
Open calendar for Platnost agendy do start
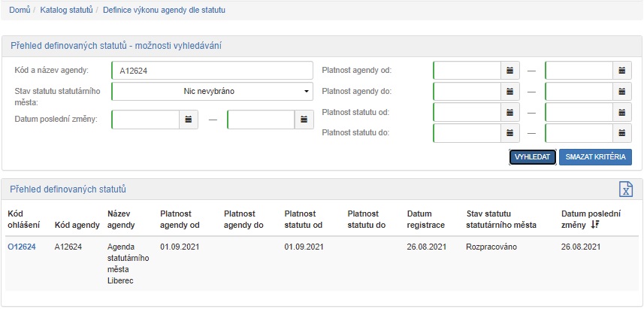point(510,92)
